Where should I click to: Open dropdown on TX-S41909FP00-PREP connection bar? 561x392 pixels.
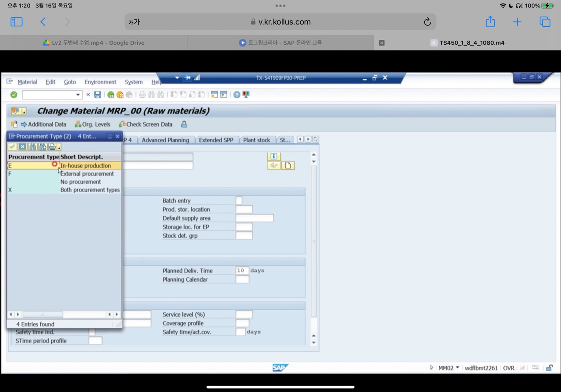click(x=177, y=78)
